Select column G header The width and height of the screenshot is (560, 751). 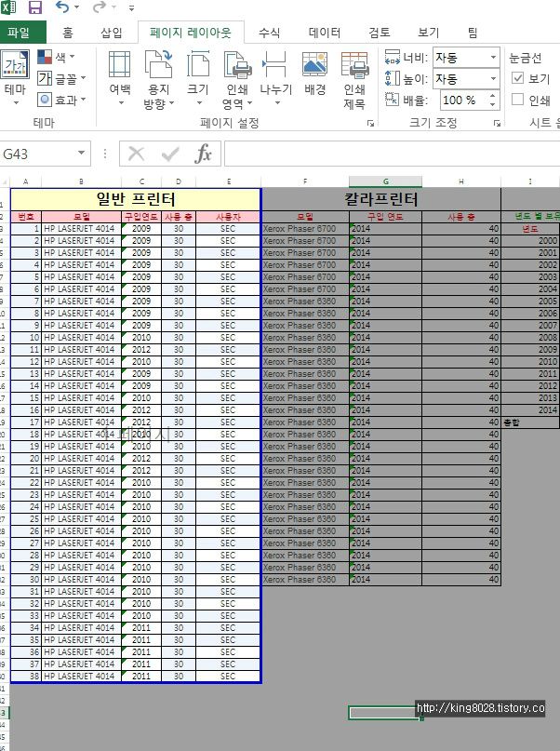pyautogui.click(x=385, y=181)
